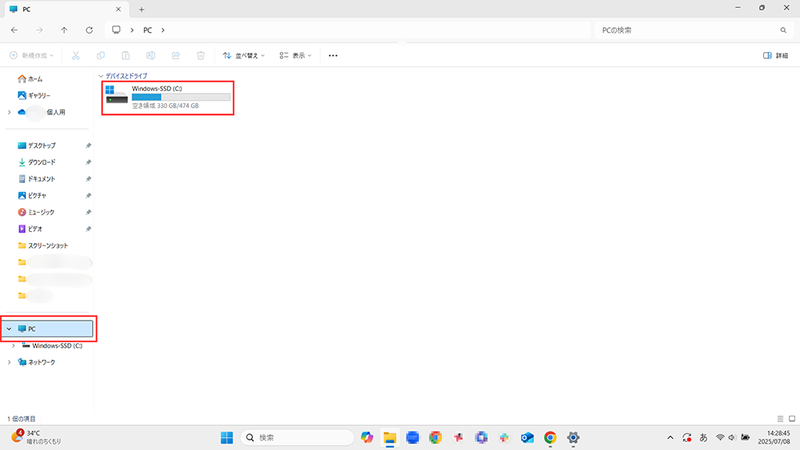Click the share icon in toolbar
Viewport: 800px width, 450px height.
[x=176, y=55]
